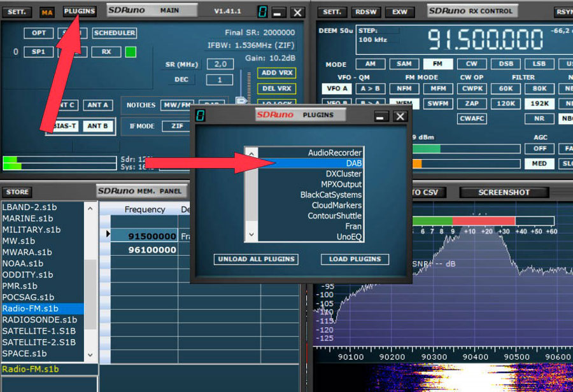Click the OPT button
Image resolution: width=573 pixels, height=392 pixels.
pos(38,33)
